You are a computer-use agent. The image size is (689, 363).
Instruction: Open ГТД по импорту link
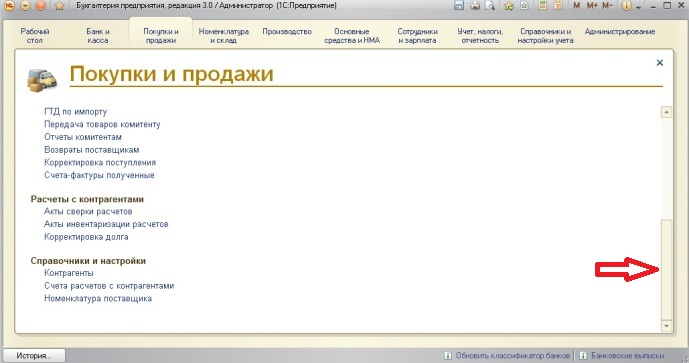pos(76,112)
